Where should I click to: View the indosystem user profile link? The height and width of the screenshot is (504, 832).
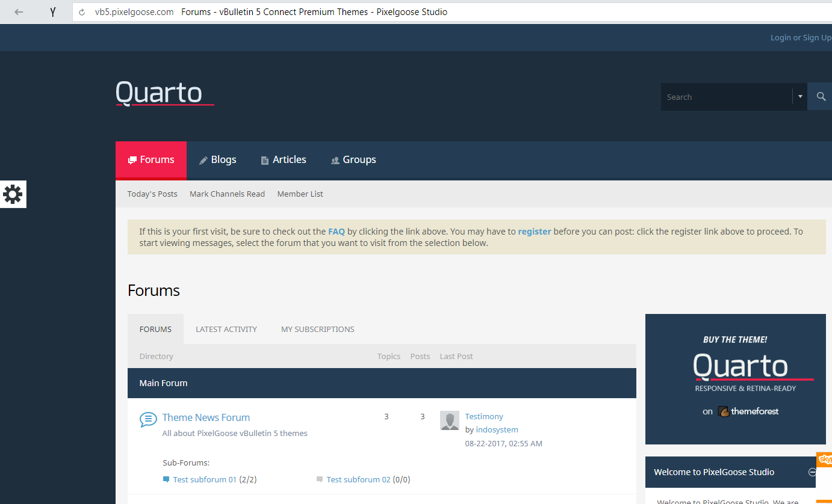coord(497,429)
